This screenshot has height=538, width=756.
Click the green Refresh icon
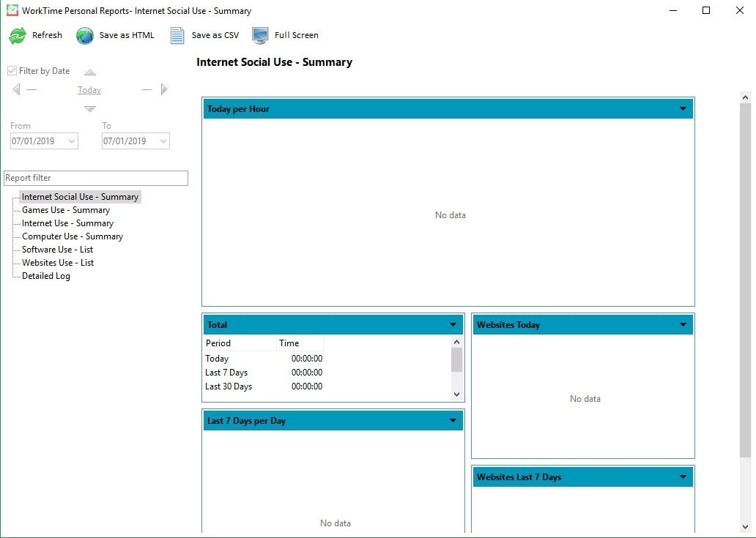(18, 35)
